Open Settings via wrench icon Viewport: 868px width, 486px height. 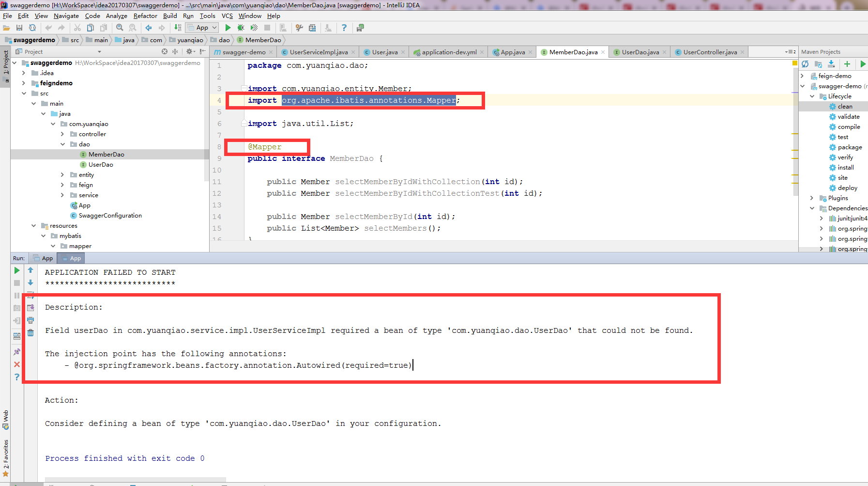pos(299,28)
